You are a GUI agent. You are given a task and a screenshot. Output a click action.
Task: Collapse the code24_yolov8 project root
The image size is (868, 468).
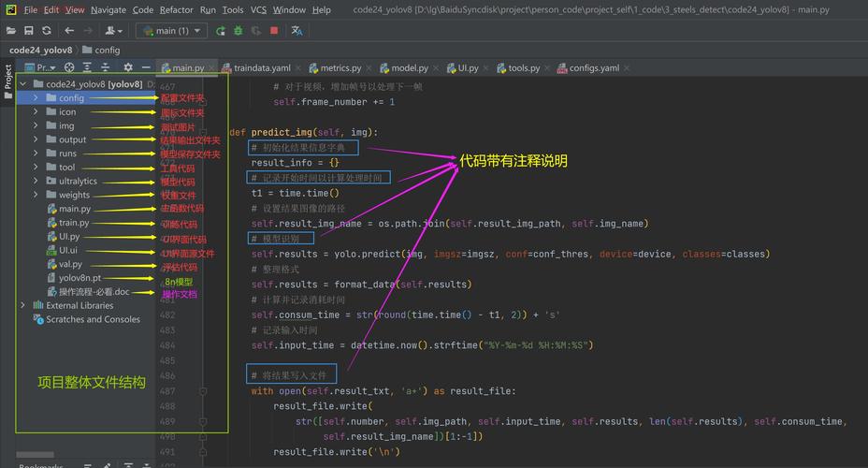[x=23, y=84]
